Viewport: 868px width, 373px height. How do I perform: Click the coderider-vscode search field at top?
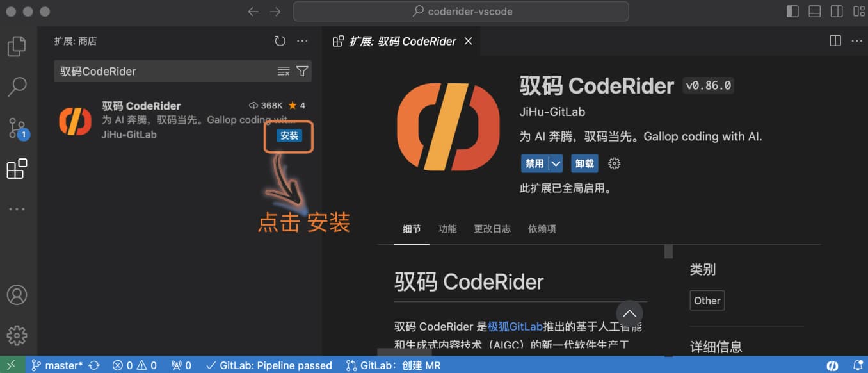coord(460,11)
